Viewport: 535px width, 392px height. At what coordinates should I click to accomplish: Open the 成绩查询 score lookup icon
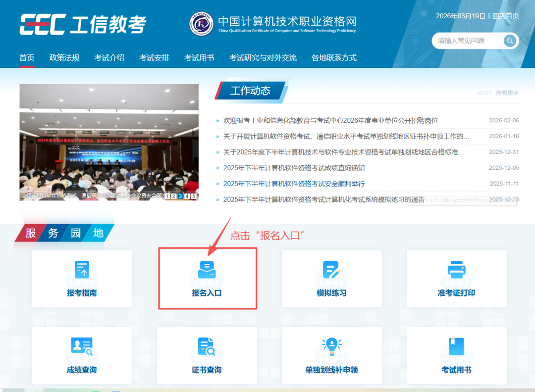click(82, 346)
